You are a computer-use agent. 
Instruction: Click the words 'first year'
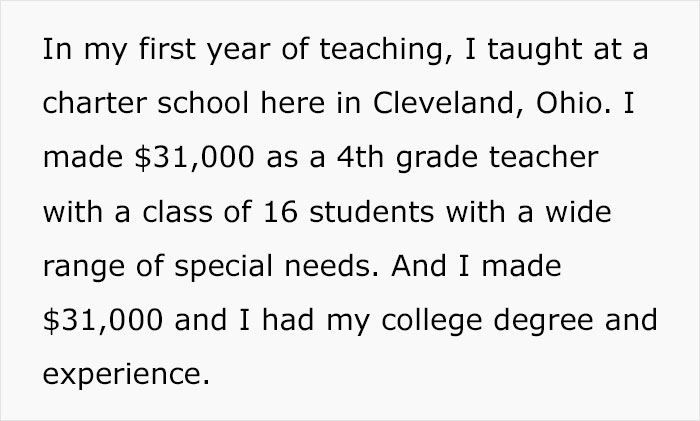pos(204,50)
